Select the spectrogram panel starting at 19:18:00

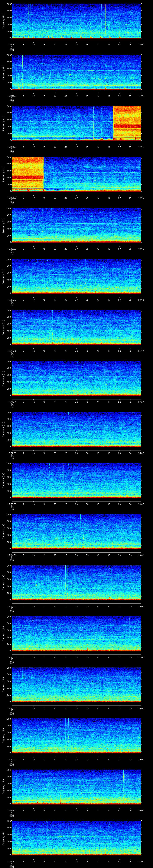tap(76, 225)
